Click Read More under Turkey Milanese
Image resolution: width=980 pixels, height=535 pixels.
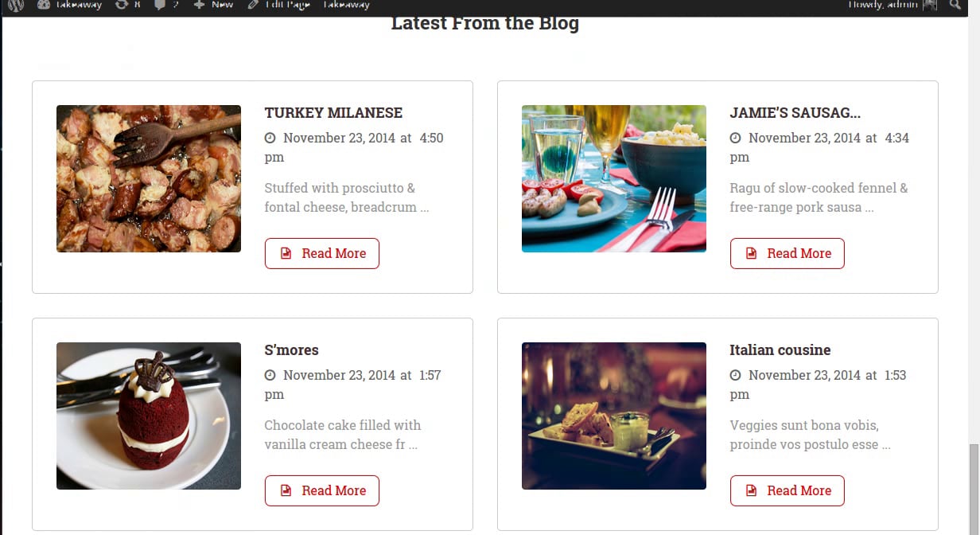tap(321, 253)
